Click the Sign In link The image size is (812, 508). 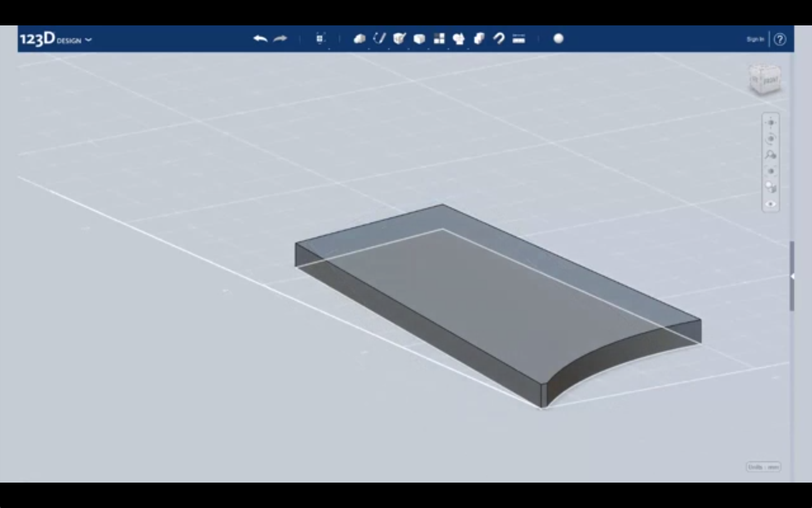click(x=755, y=39)
